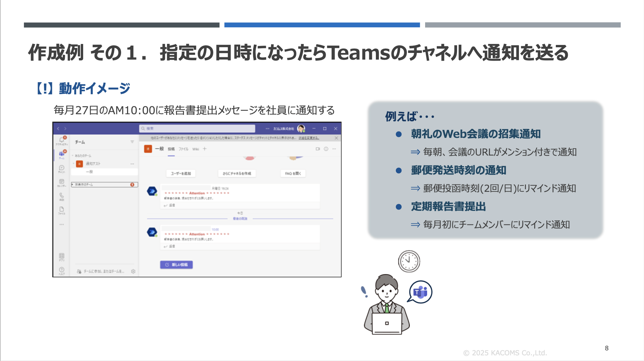Switch to the ファイル tab
This screenshot has width=644, height=361.
point(183,149)
